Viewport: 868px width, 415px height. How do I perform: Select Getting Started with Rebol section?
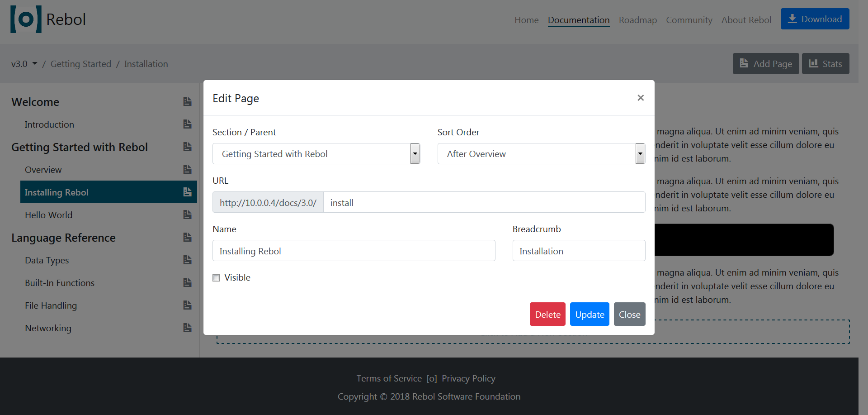[x=80, y=147]
